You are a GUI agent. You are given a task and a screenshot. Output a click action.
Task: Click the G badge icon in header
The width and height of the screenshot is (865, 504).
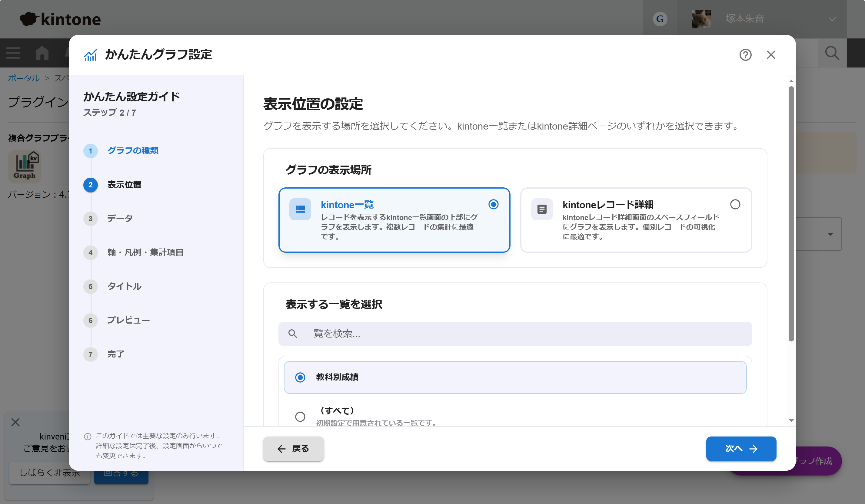(660, 19)
